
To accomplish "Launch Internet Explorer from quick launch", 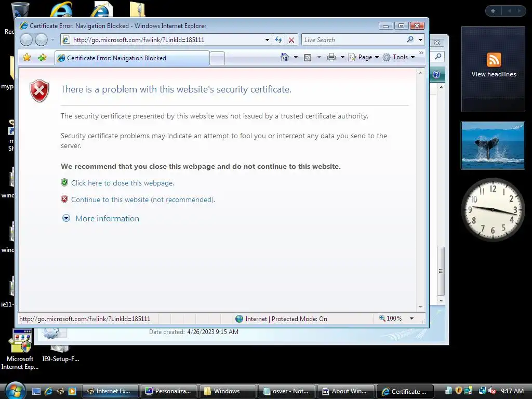I will pyautogui.click(x=48, y=391).
